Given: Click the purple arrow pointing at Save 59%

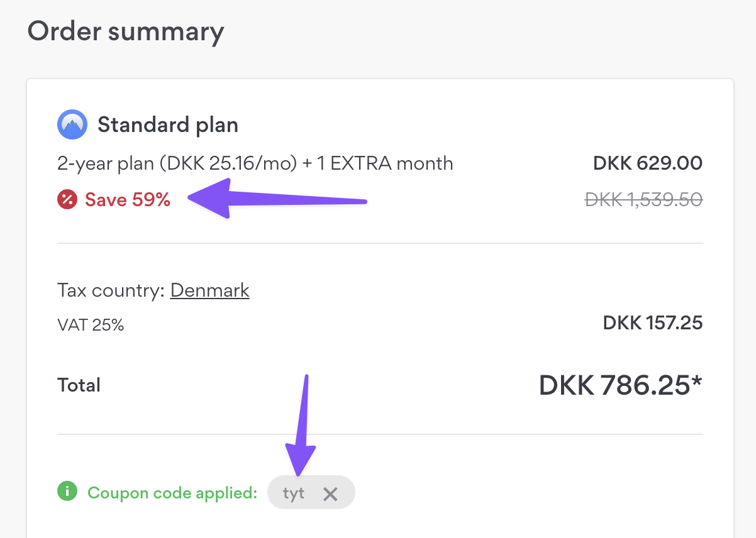Looking at the screenshot, I should tap(277, 198).
